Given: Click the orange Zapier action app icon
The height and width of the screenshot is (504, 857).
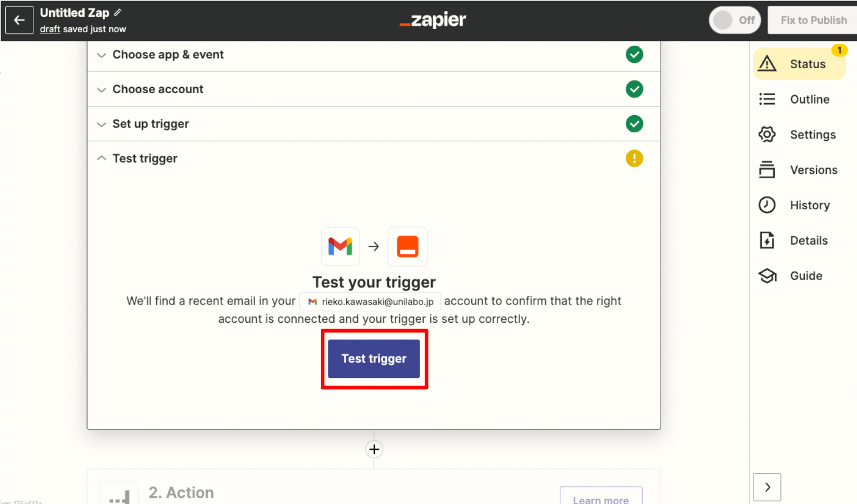Looking at the screenshot, I should click(408, 246).
